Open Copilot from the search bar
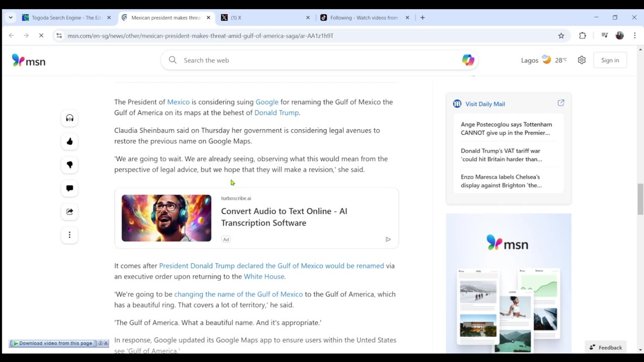Screen dimensions: 644x362 468,60
